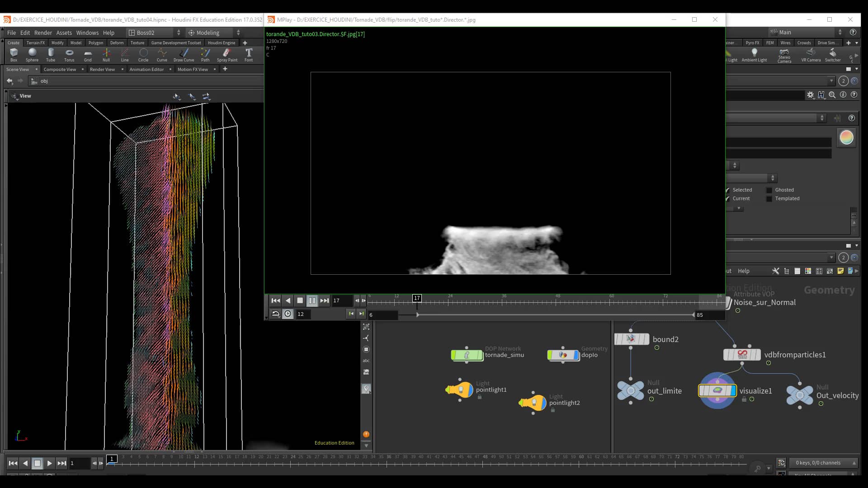
Task: Add an Ambient Light from the shelf
Action: [754, 54]
